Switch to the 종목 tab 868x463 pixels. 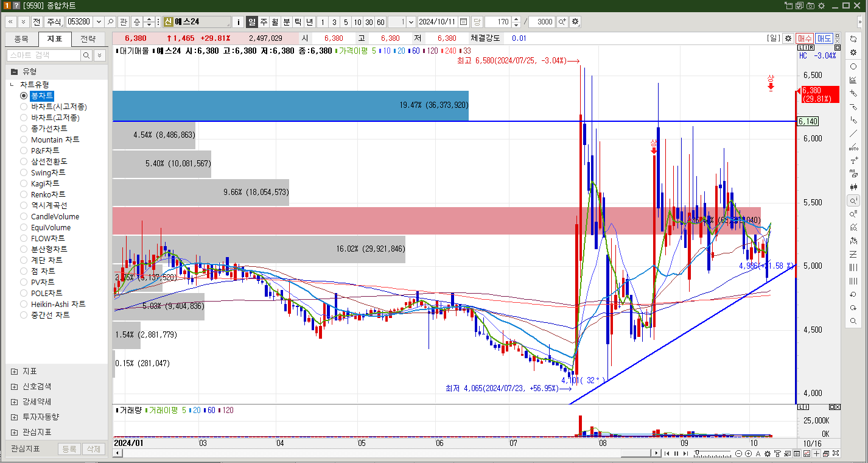pos(21,40)
